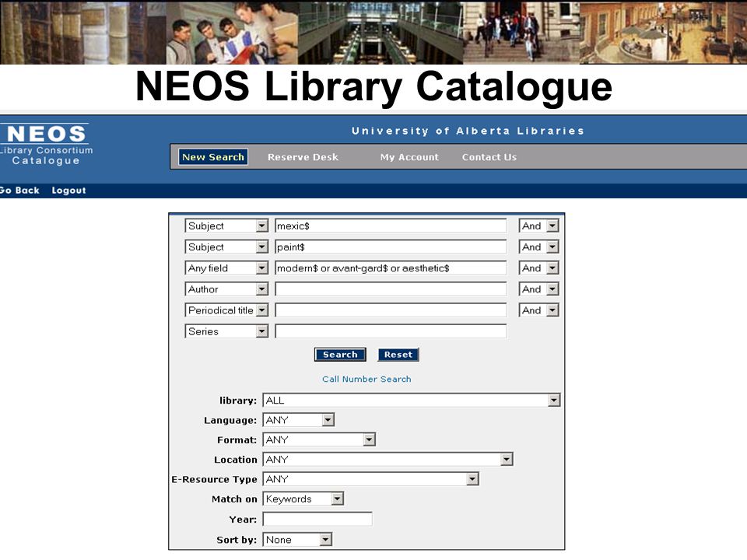
Task: Open the field-type dropdown beside paint$
Action: (226, 247)
